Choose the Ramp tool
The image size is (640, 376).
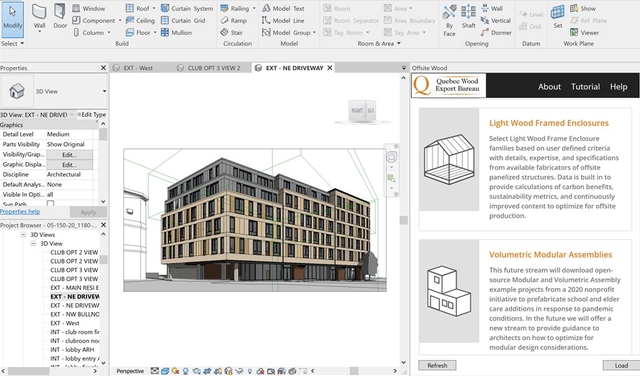(x=233, y=20)
